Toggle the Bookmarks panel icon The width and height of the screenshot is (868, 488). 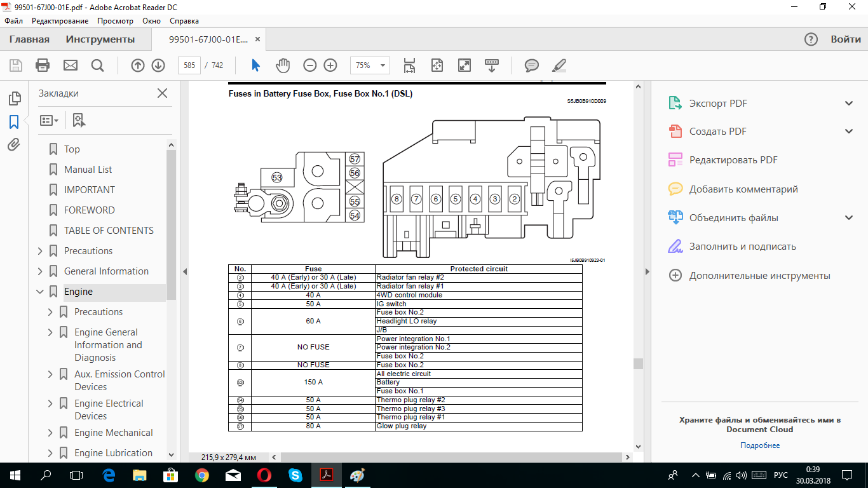click(x=14, y=122)
